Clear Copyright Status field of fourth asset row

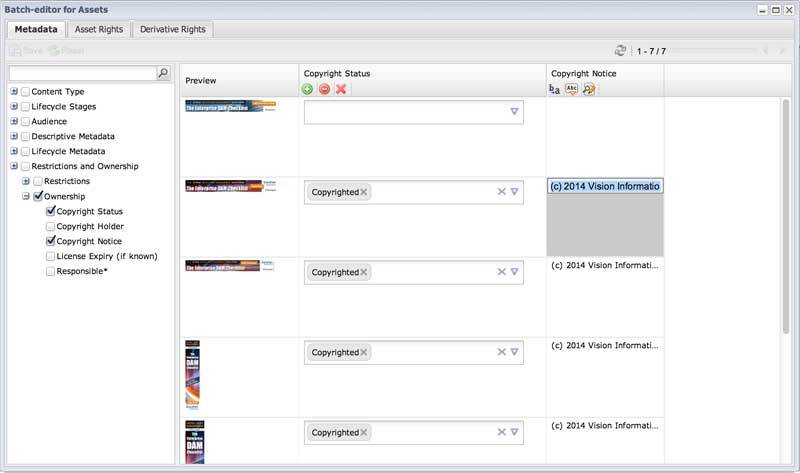click(502, 352)
